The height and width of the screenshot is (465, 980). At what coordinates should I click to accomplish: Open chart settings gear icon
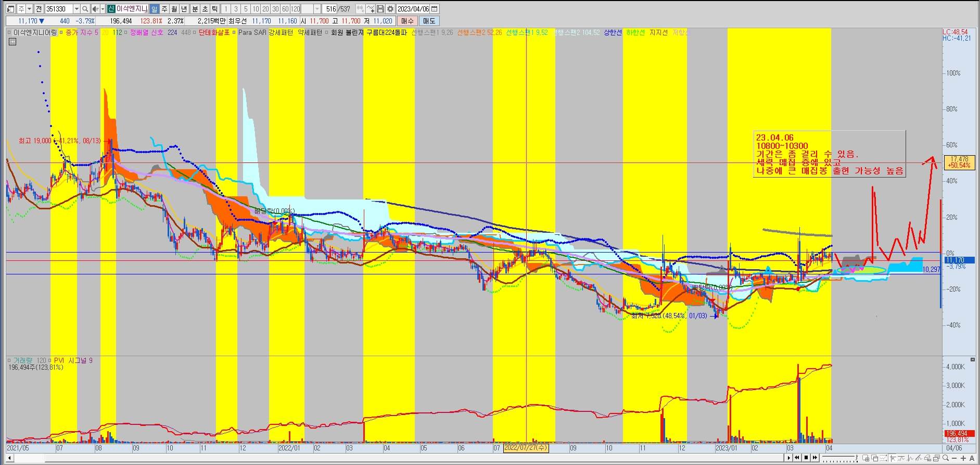coord(390,9)
